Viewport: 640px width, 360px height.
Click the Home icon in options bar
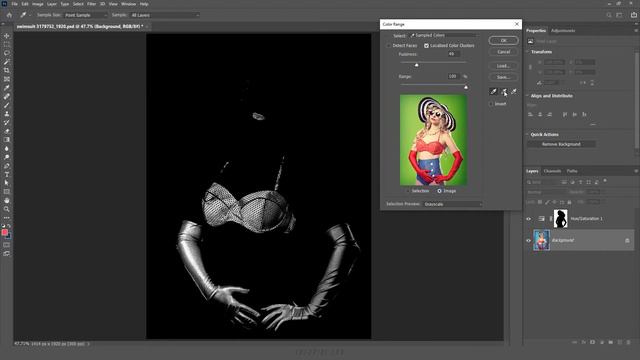point(9,15)
